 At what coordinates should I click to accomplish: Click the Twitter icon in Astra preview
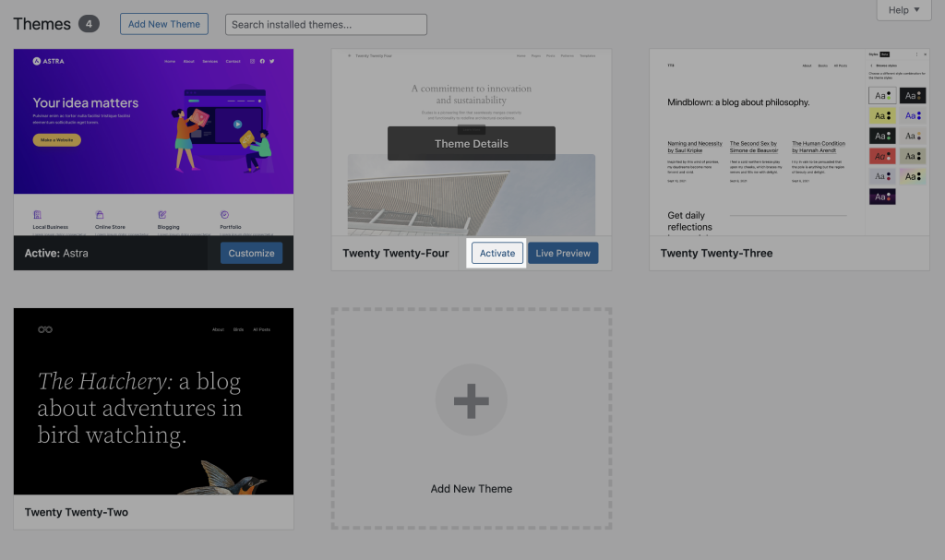pyautogui.click(x=273, y=62)
